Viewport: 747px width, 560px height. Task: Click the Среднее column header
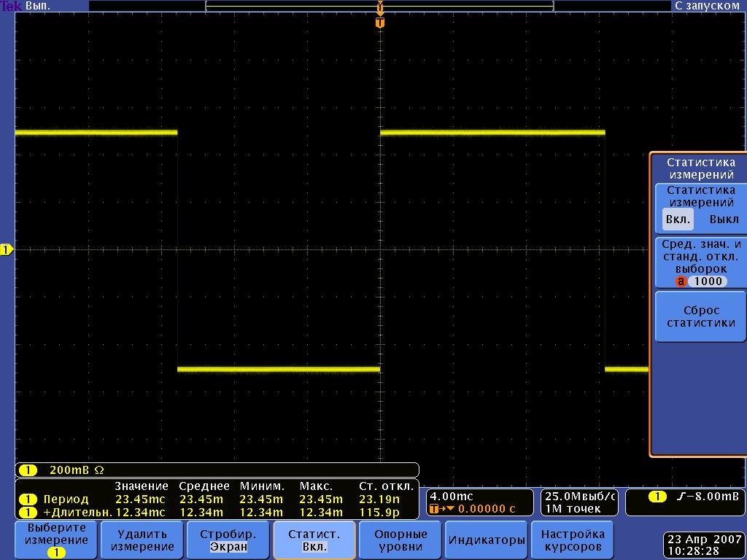204,486
